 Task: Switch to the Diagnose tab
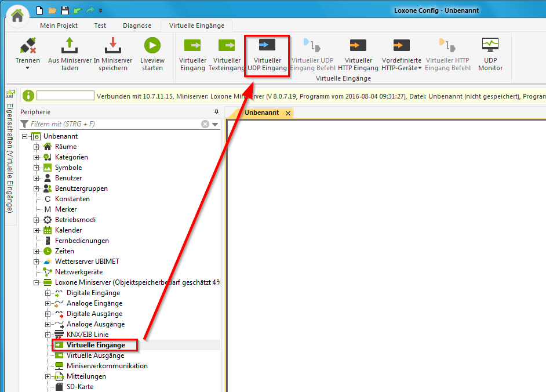137,26
